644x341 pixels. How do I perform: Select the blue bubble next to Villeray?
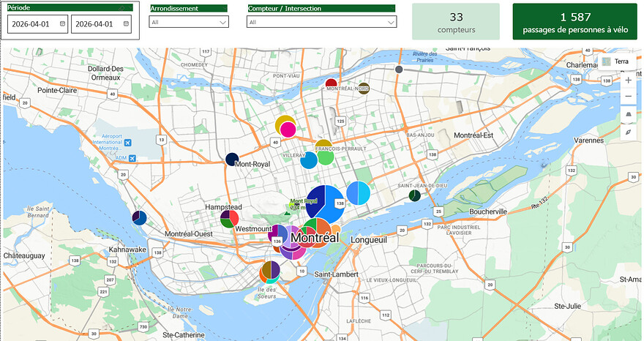coord(309,160)
